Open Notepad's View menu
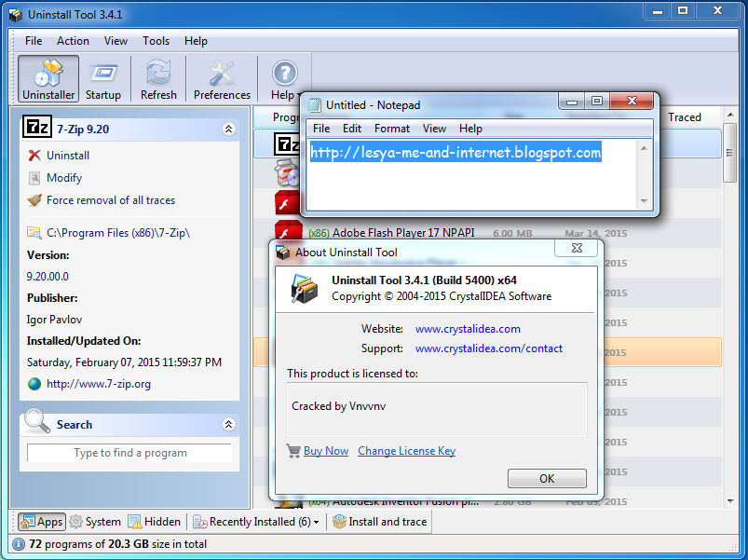This screenshot has height=560, width=748. click(435, 129)
